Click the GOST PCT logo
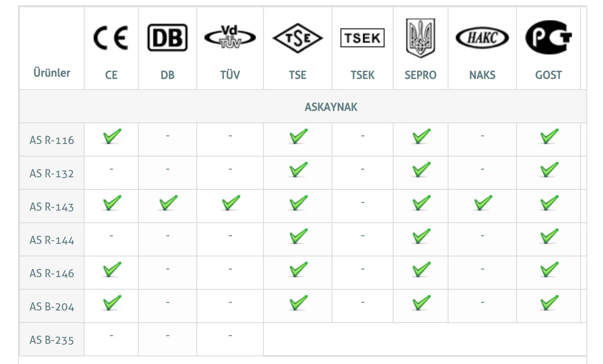The image size is (603, 364). click(548, 38)
